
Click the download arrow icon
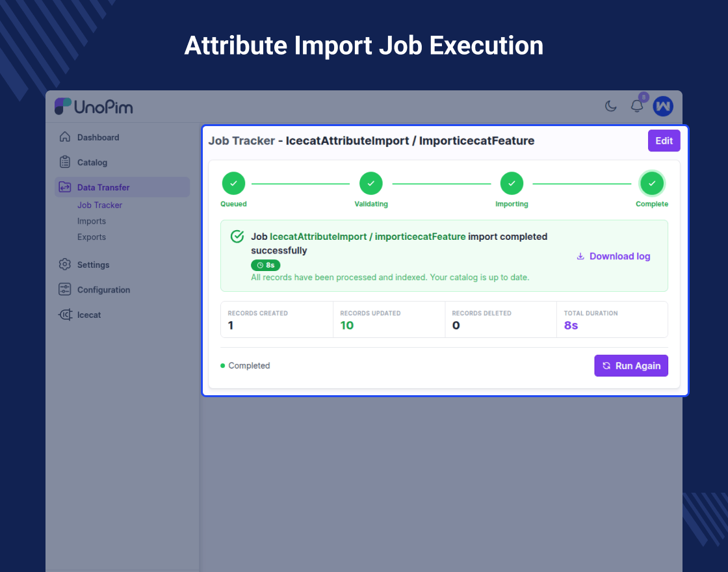tap(580, 256)
